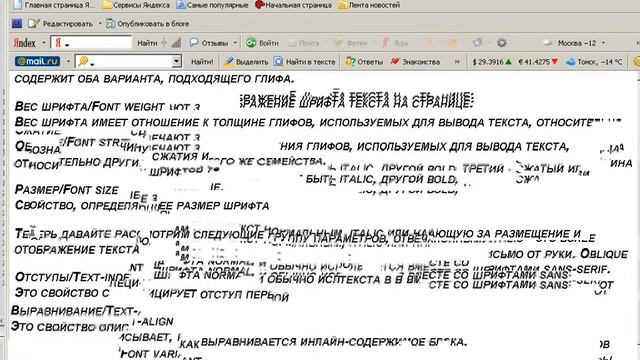Screen dimensions: 640x360
Task: Click the site rank bars icon
Action: [x=176, y=43]
